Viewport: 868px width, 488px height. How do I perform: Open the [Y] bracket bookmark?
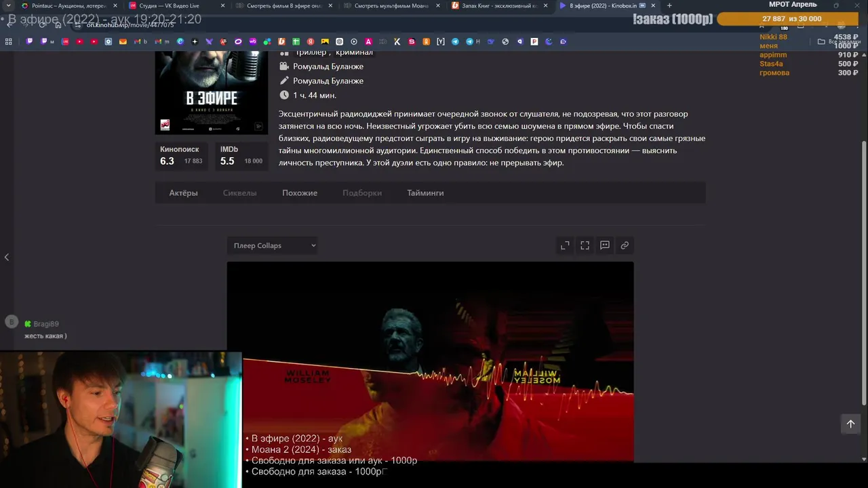pyautogui.click(x=441, y=41)
